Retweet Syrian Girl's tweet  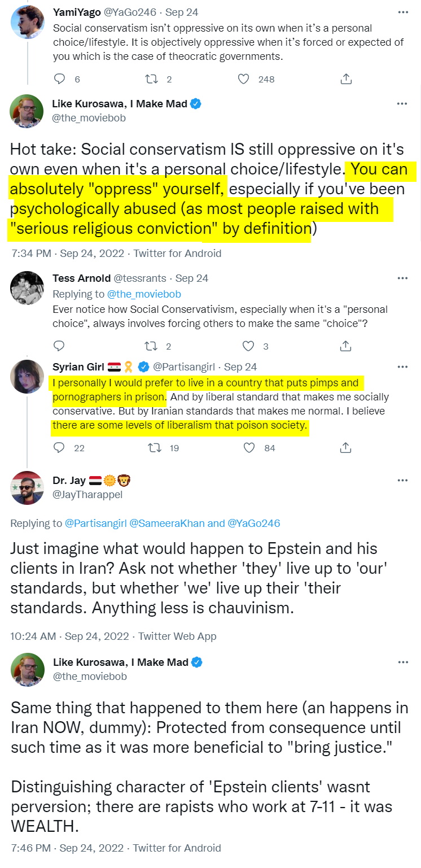click(155, 448)
